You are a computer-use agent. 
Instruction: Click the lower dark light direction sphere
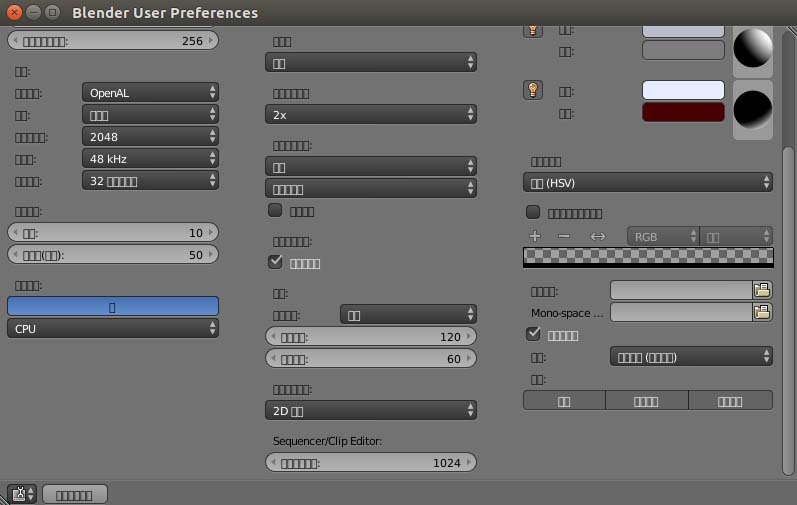[753, 110]
